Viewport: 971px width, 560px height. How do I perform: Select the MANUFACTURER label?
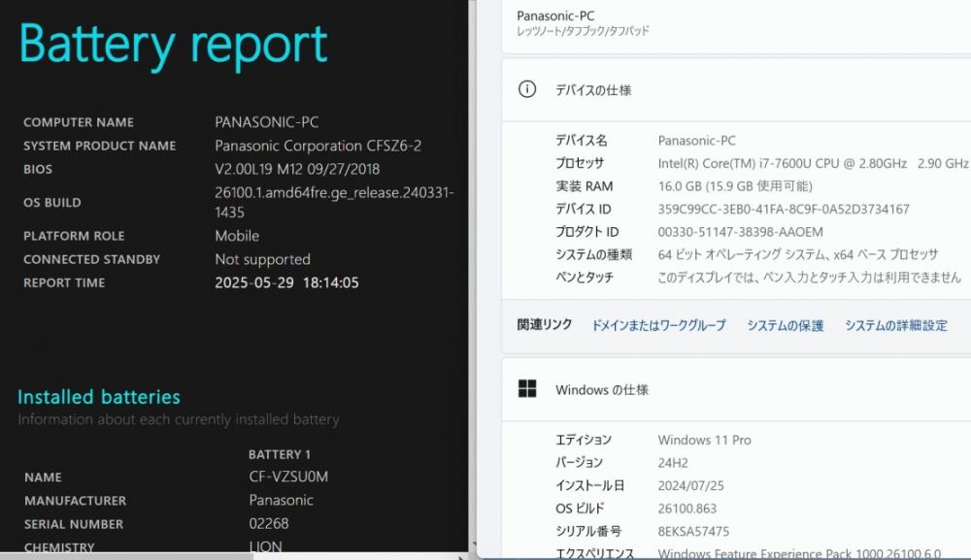pyautogui.click(x=75, y=501)
